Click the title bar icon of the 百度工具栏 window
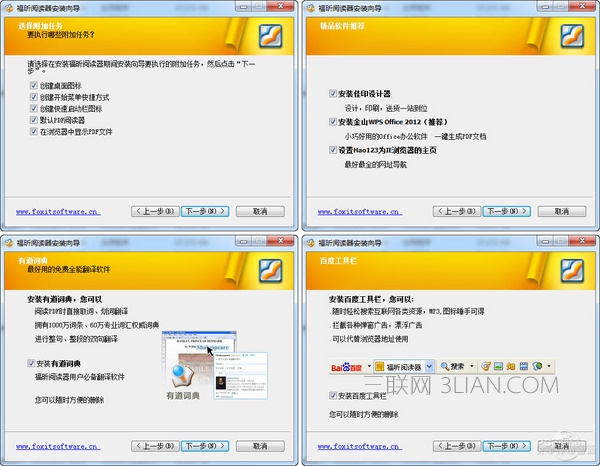 [x=311, y=243]
